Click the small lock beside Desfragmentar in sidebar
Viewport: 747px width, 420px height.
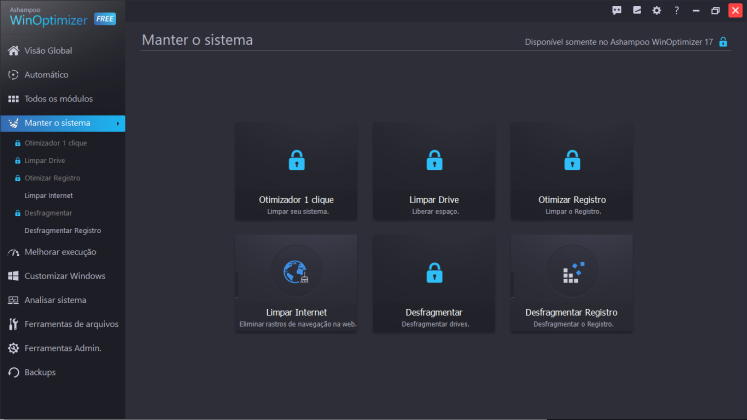click(18, 213)
